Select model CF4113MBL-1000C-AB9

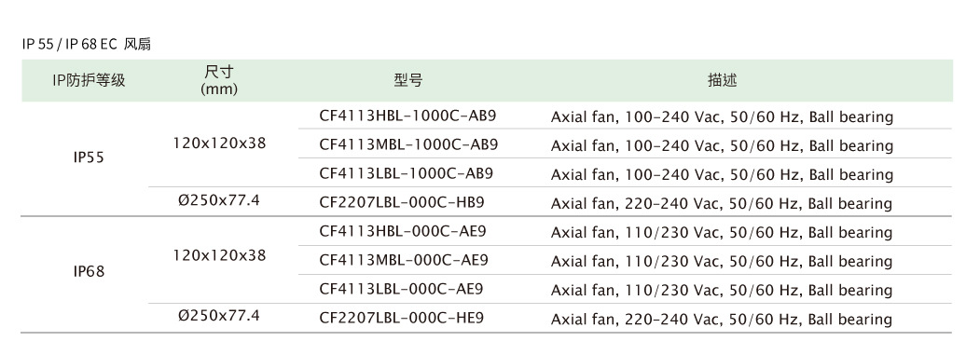[408, 144]
